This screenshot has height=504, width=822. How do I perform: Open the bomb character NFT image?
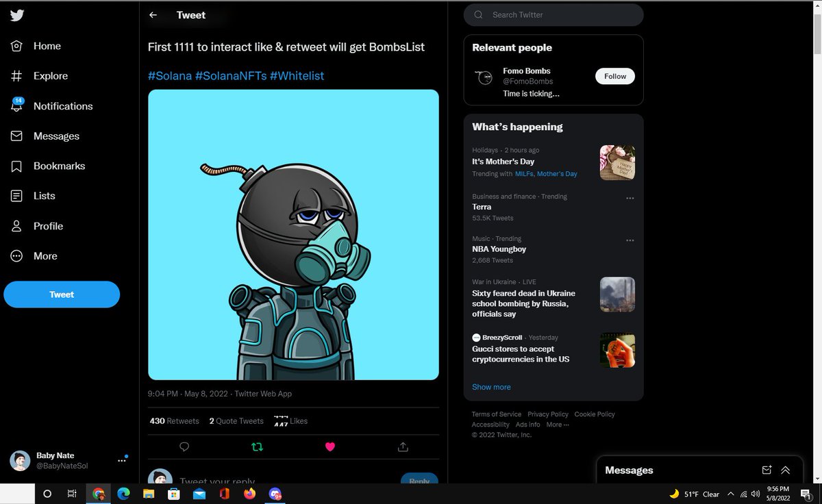click(x=293, y=235)
